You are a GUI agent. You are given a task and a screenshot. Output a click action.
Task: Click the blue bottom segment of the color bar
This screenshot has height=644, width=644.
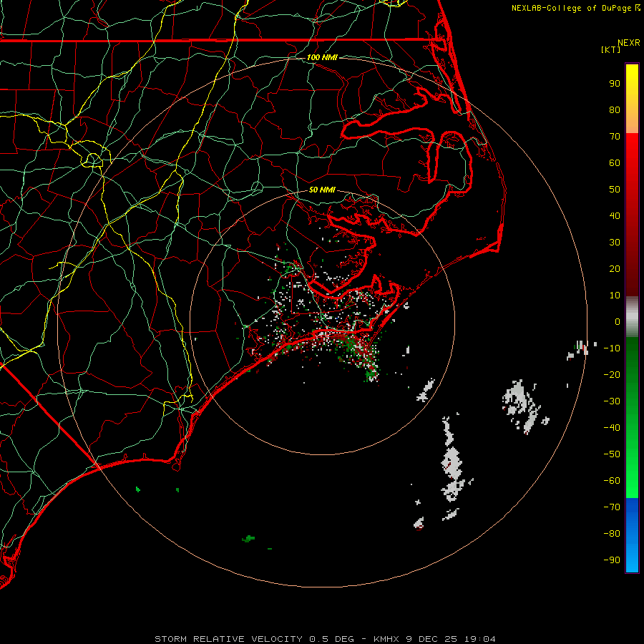(632, 535)
